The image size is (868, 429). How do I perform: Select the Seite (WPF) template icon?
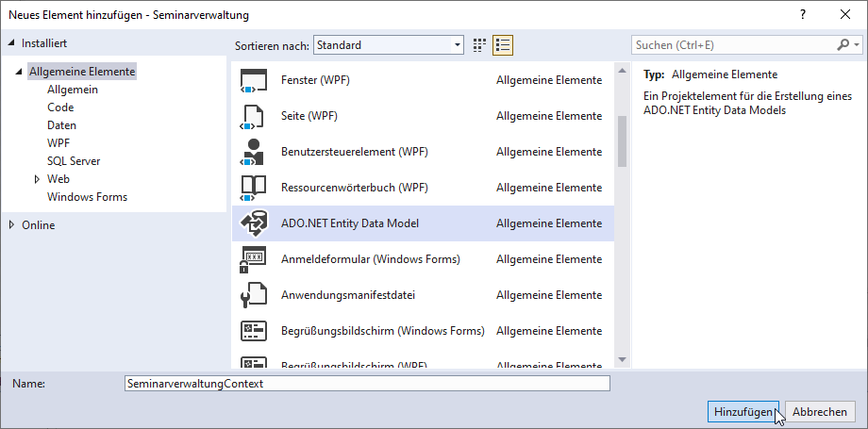coord(254,116)
